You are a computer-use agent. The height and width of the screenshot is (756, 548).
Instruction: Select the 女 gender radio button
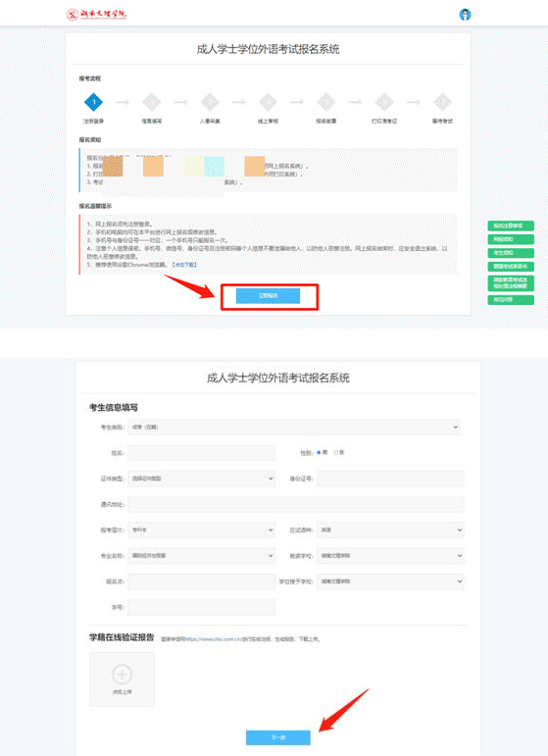[336, 453]
